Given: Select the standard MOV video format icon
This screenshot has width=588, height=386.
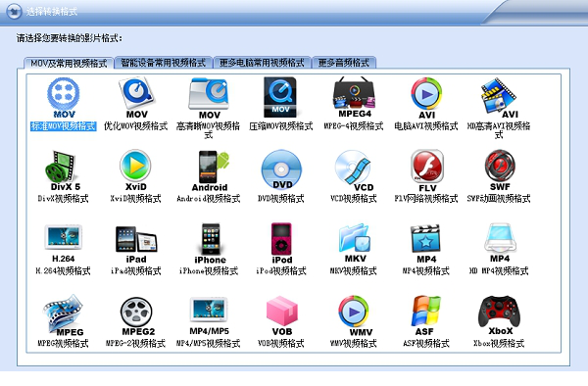Looking at the screenshot, I should (64, 97).
